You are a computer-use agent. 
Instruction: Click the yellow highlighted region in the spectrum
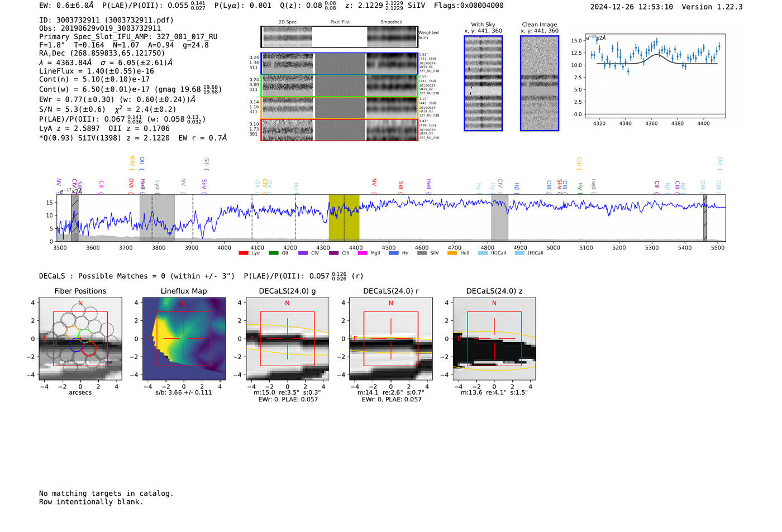click(344, 218)
